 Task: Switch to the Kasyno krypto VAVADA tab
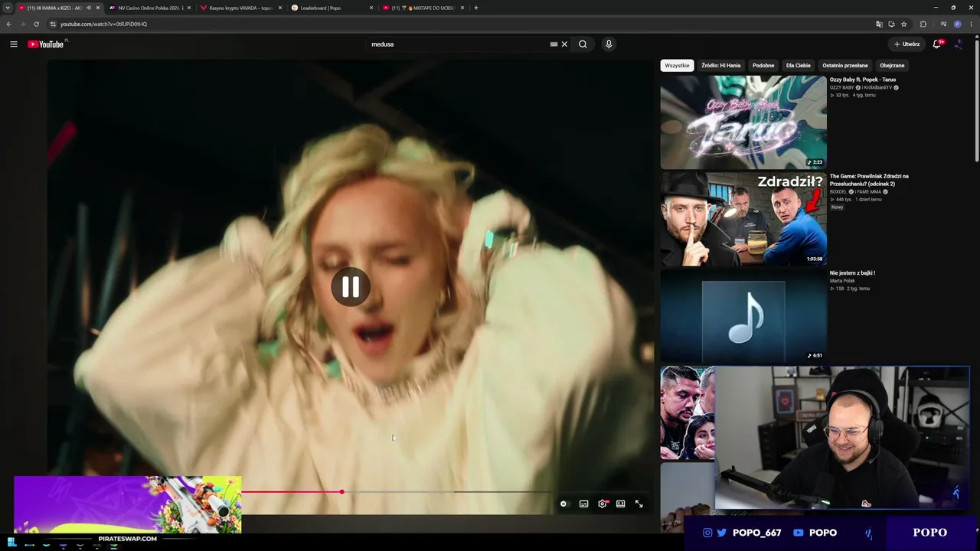coord(241,8)
